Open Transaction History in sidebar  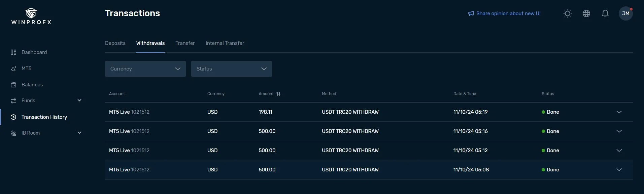coord(44,117)
